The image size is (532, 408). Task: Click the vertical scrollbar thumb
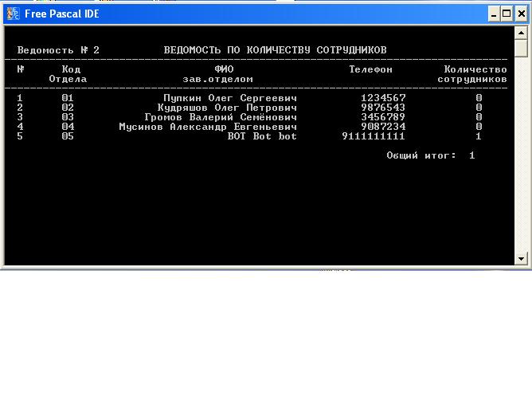point(522,49)
